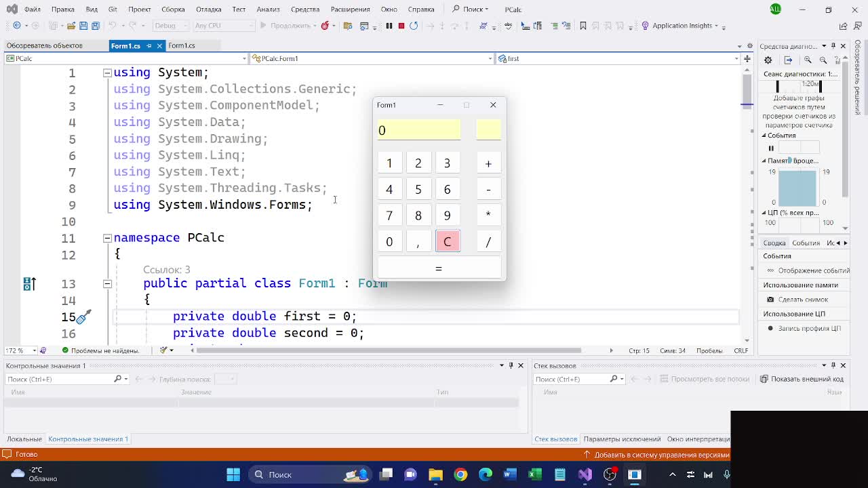Pin the Call Stack panel
This screenshot has height=488, width=868.
(833, 365)
